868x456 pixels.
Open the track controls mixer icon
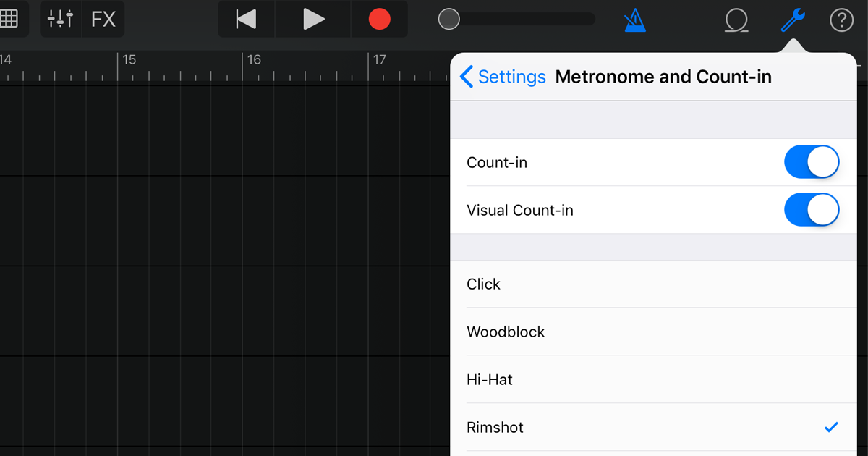click(60, 19)
